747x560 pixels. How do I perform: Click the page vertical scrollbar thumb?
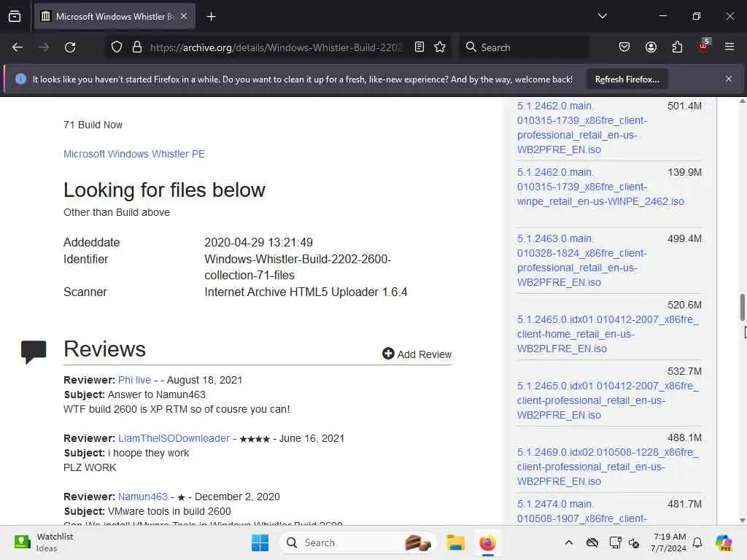[x=742, y=307]
